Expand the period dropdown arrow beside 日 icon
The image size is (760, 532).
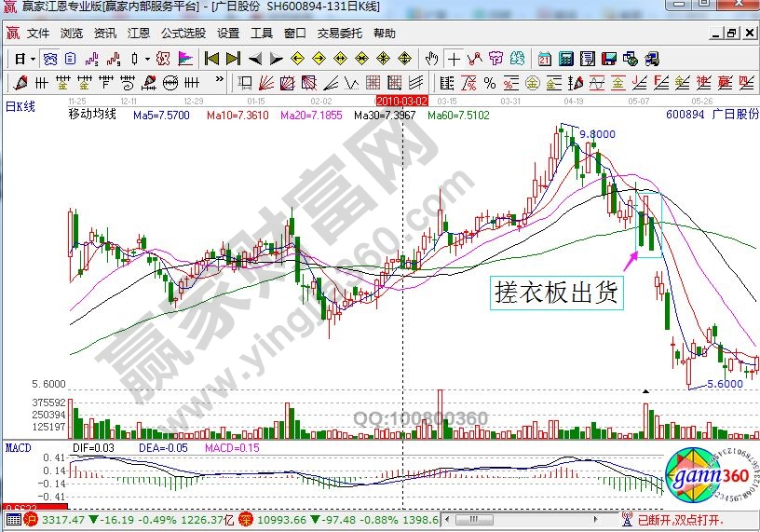click(34, 58)
